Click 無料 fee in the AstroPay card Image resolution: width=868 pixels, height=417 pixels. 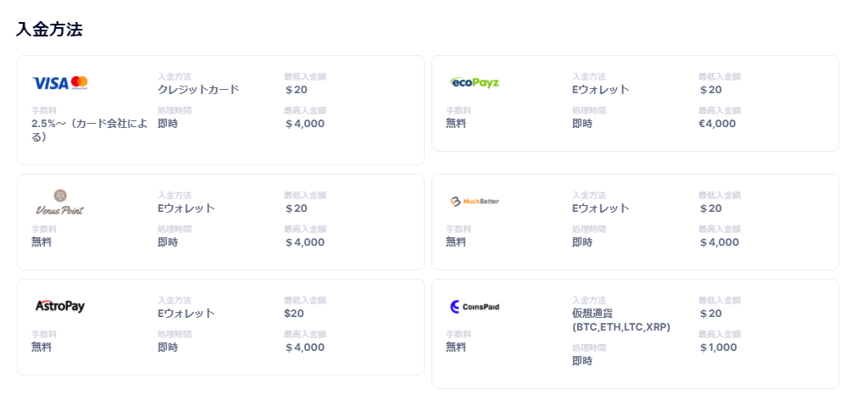pyautogui.click(x=42, y=347)
